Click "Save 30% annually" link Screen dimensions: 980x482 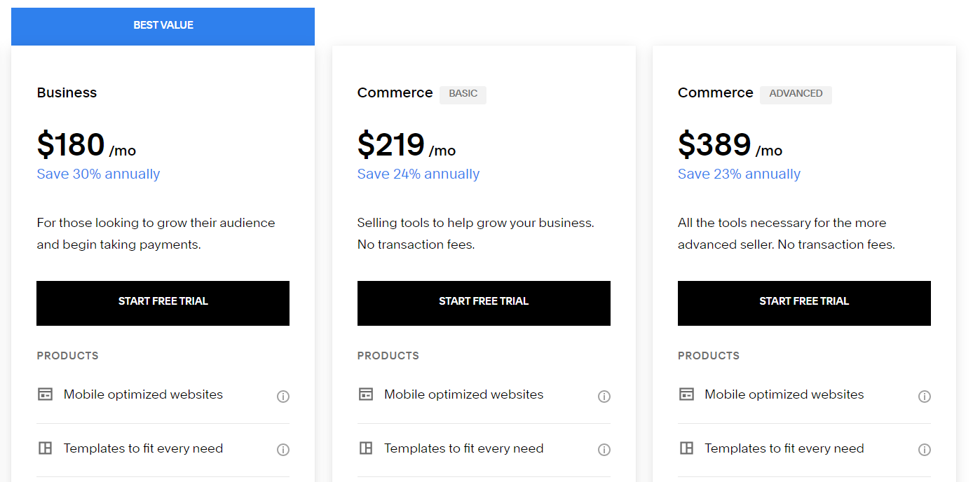click(98, 174)
